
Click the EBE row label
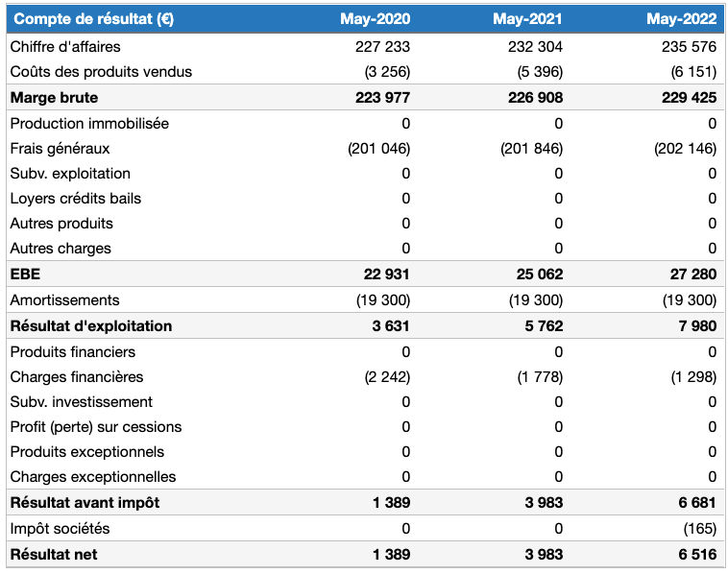[x=25, y=274]
